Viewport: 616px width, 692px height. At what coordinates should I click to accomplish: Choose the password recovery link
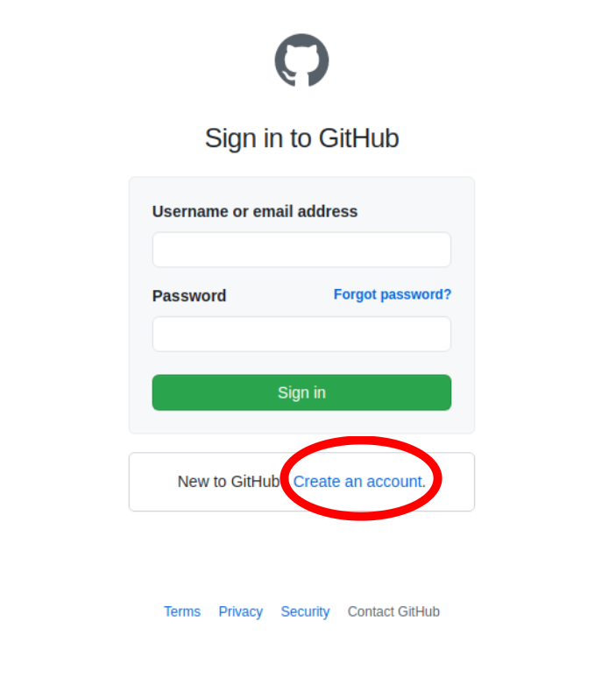[393, 294]
